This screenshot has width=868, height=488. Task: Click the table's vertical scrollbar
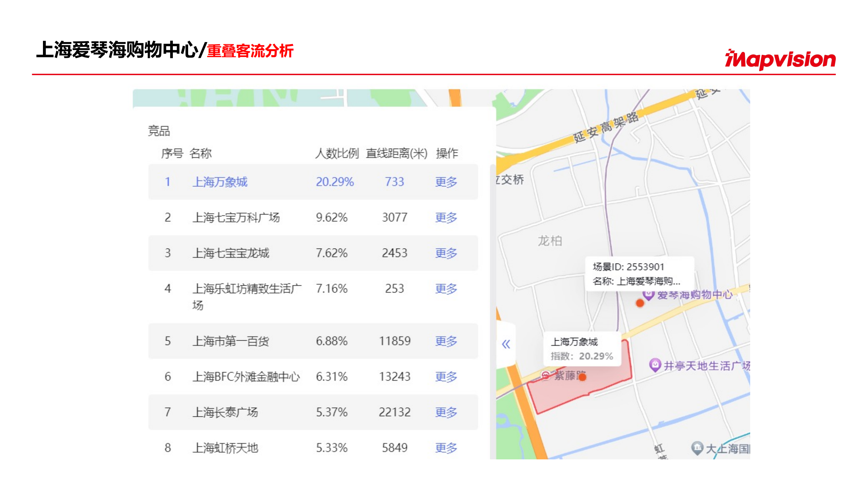tap(493, 312)
